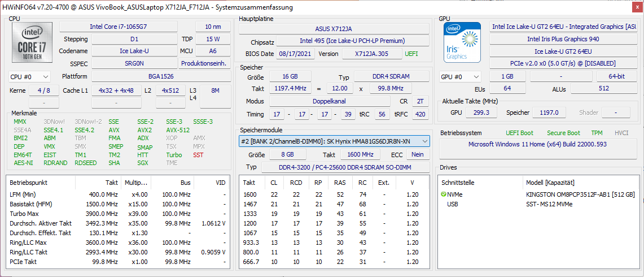Click the Intel Core i7 10th Gen logo

[32, 43]
